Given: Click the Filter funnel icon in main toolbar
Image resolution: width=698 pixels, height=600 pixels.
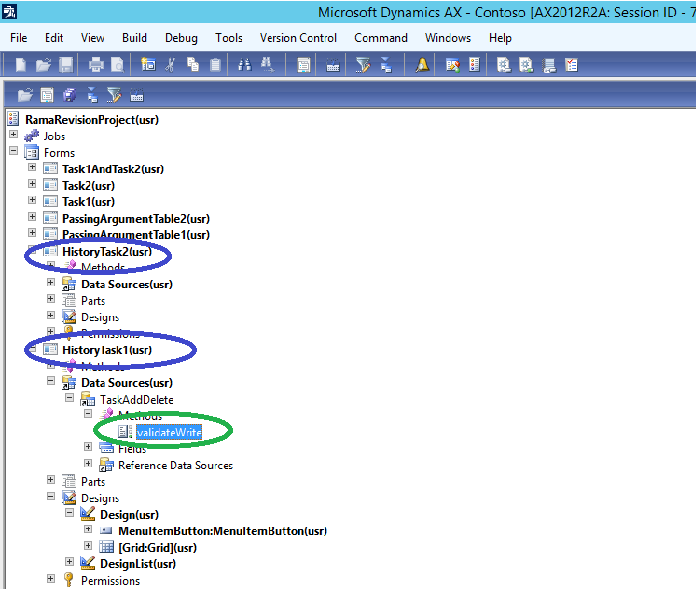Looking at the screenshot, I should click(x=362, y=65).
